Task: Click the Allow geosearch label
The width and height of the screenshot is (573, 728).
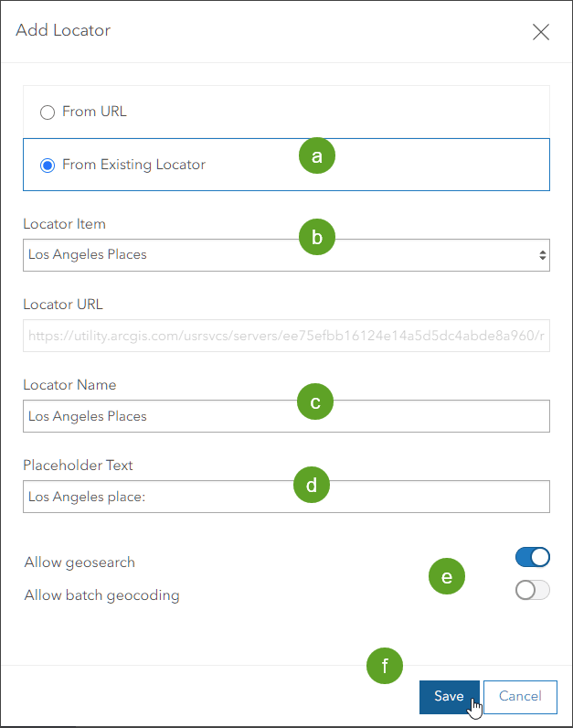Action: click(80, 562)
